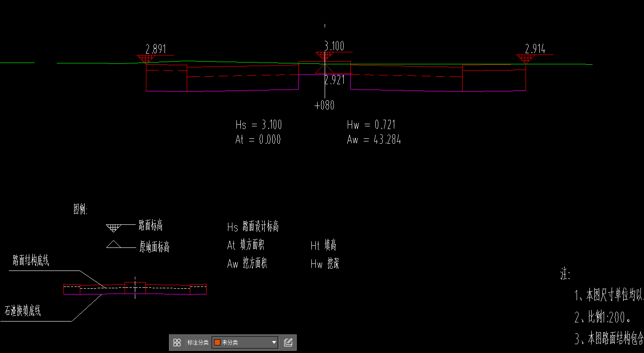Click the 标注分类 label
Screen dimensions: 644x353
coord(198,342)
